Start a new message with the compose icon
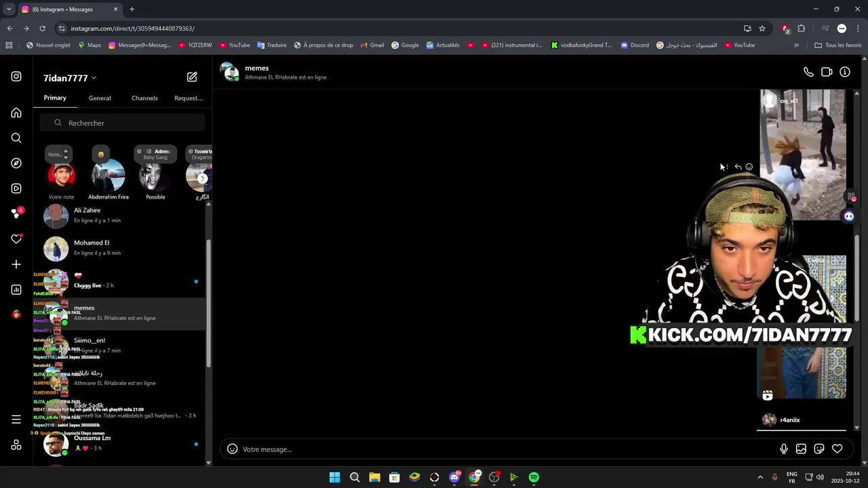868x488 pixels. tap(192, 77)
